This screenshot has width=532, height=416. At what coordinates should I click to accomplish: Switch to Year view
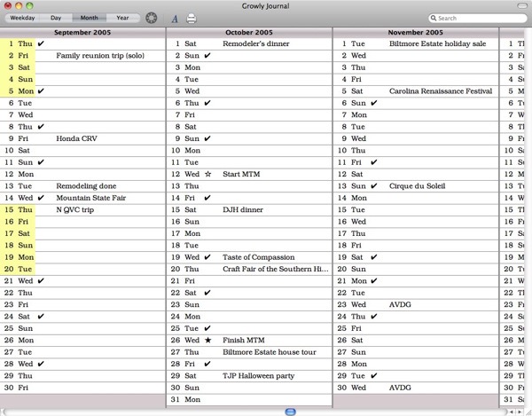[x=122, y=18]
